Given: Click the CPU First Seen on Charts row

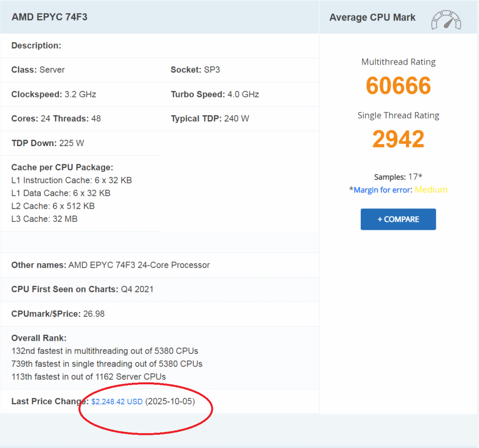Looking at the screenshot, I should coord(82,289).
